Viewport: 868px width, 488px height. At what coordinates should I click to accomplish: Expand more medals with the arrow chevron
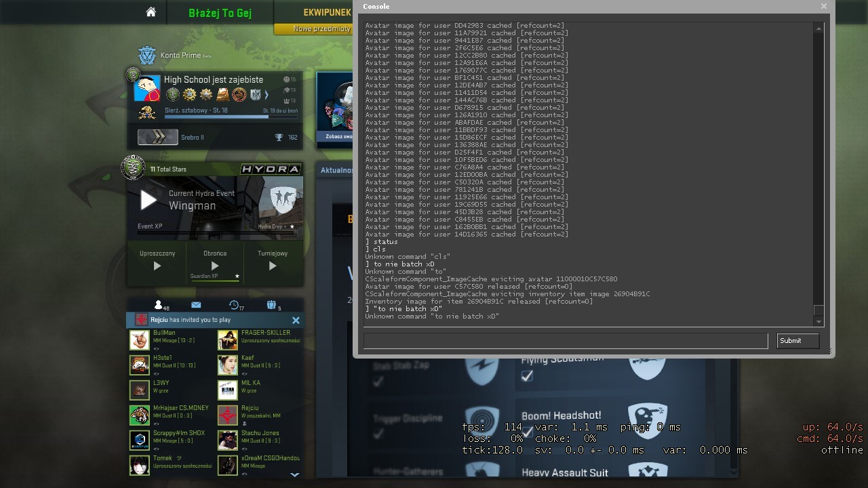click(x=267, y=95)
